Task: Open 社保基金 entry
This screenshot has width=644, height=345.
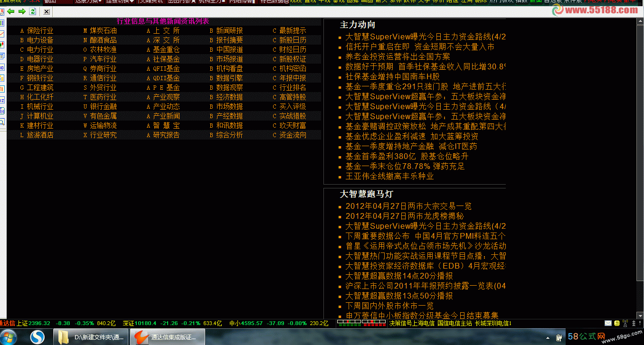Action: coord(166,59)
